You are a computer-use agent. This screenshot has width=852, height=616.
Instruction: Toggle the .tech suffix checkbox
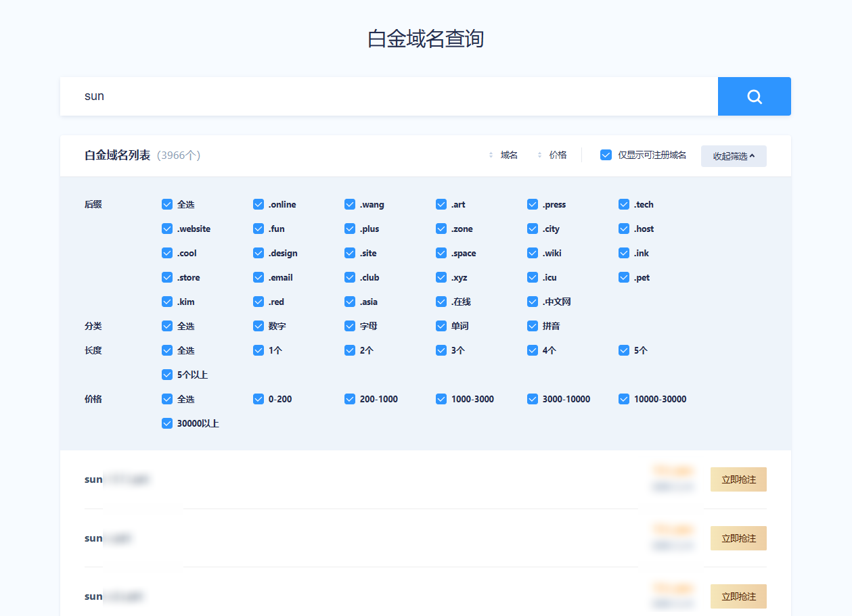[x=624, y=205]
